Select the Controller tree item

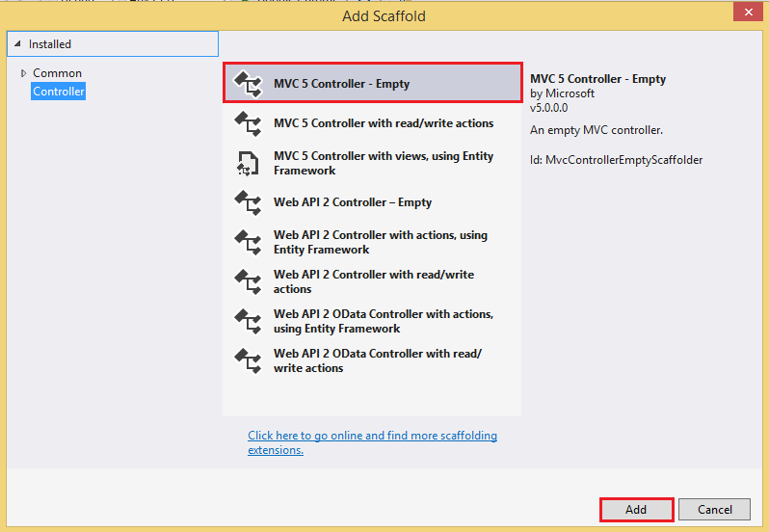tap(59, 92)
